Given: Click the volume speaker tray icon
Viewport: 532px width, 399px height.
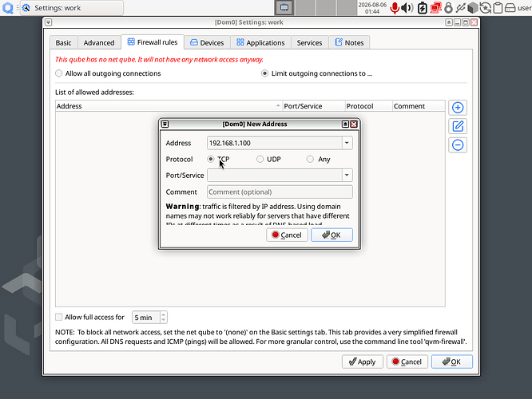Looking at the screenshot, I should click(407, 8).
